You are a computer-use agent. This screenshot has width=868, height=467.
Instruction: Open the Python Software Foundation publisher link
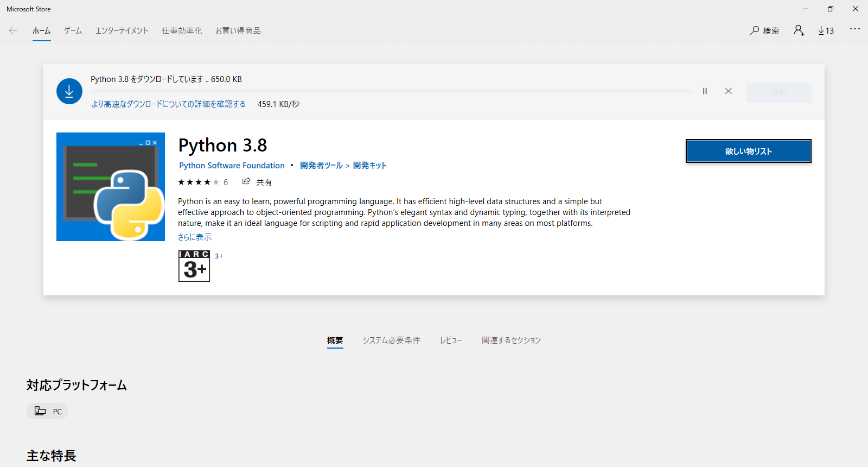coord(232,166)
